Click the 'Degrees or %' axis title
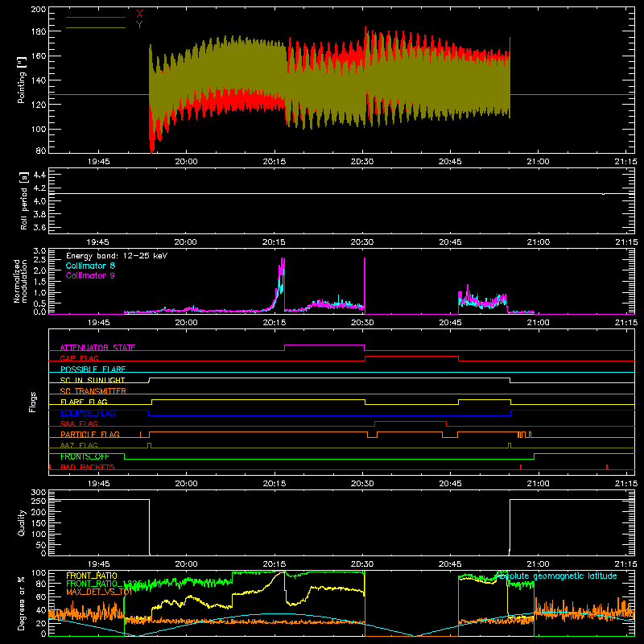The height and width of the screenshot is (644, 644). (x=22, y=603)
